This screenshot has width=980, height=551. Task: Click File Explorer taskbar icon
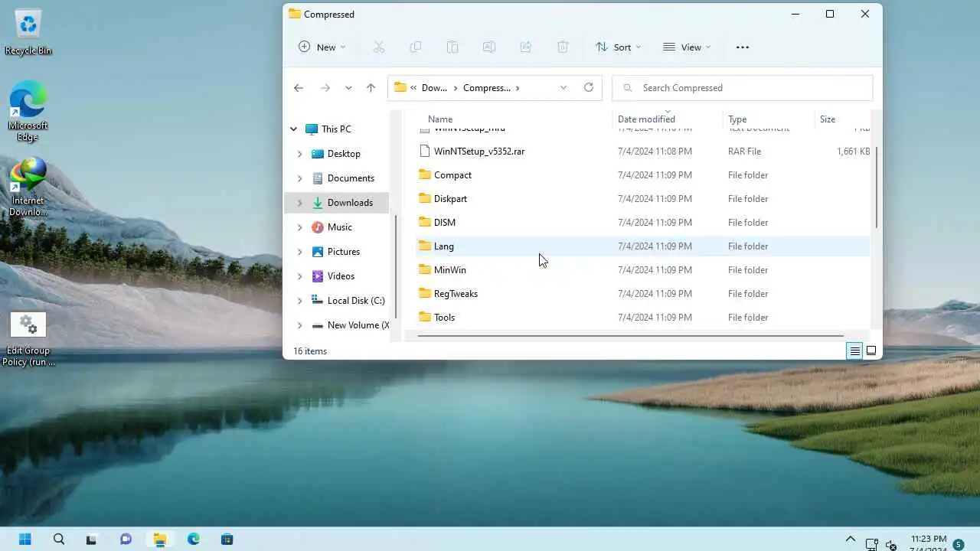coord(159,539)
